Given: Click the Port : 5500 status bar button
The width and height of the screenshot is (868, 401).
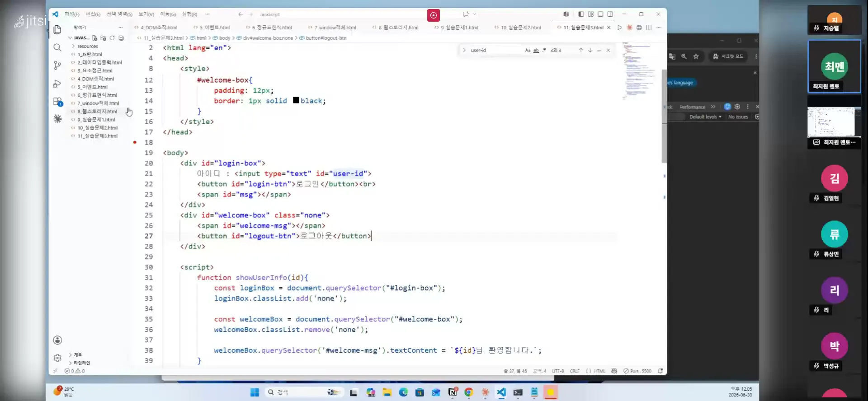Looking at the screenshot, I should (x=637, y=371).
